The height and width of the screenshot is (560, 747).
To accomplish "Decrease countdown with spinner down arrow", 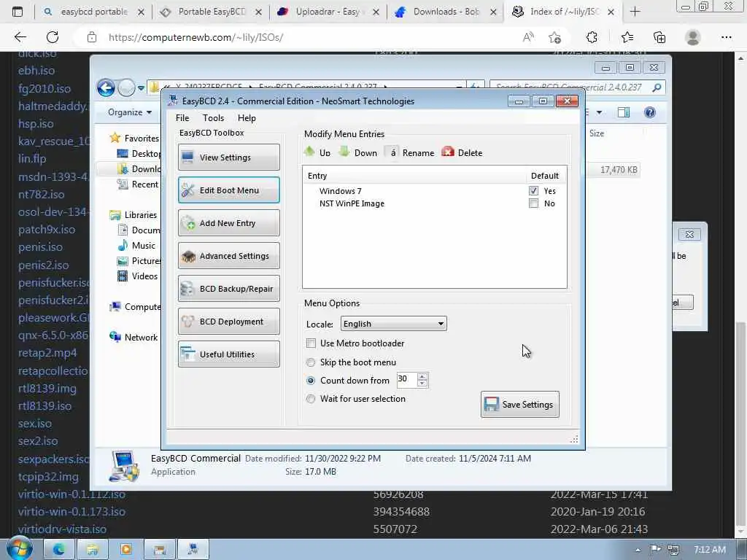I will pos(422,384).
